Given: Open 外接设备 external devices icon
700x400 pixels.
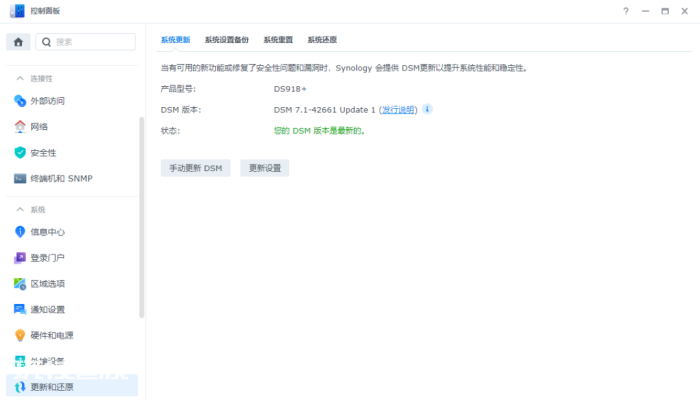Looking at the screenshot, I should point(20,361).
